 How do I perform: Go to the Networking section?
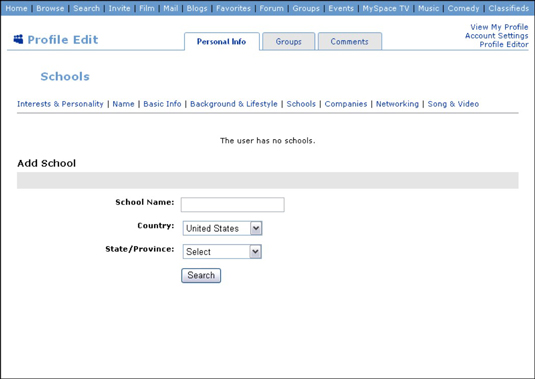pos(397,104)
